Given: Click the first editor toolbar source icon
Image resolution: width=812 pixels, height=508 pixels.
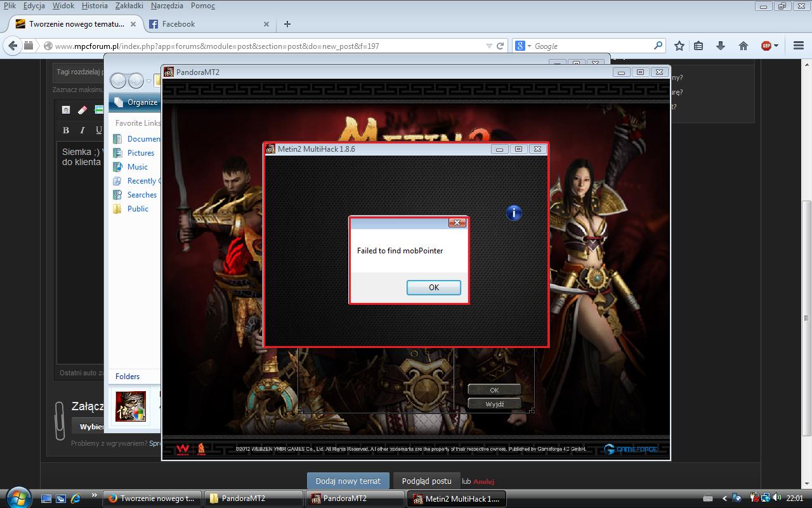Looking at the screenshot, I should click(66, 110).
